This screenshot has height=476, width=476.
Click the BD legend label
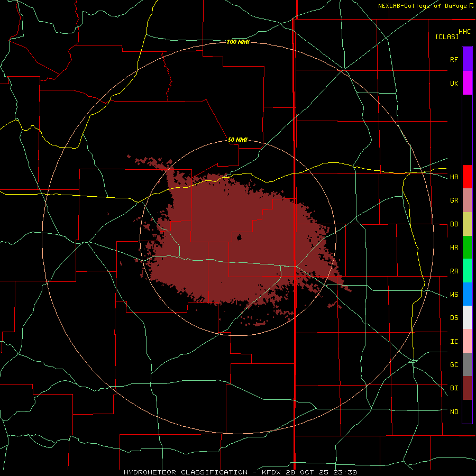pyautogui.click(x=454, y=224)
